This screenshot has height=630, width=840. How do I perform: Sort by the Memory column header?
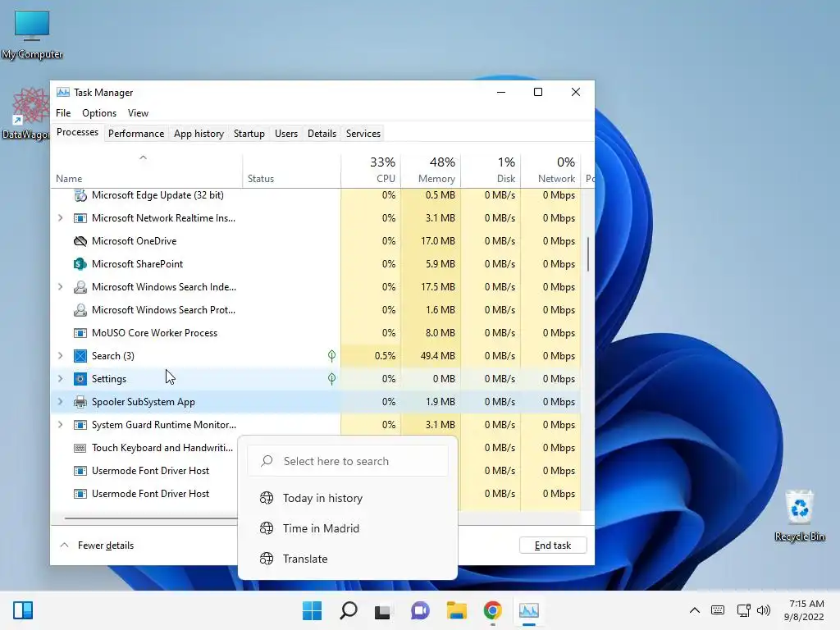431,170
